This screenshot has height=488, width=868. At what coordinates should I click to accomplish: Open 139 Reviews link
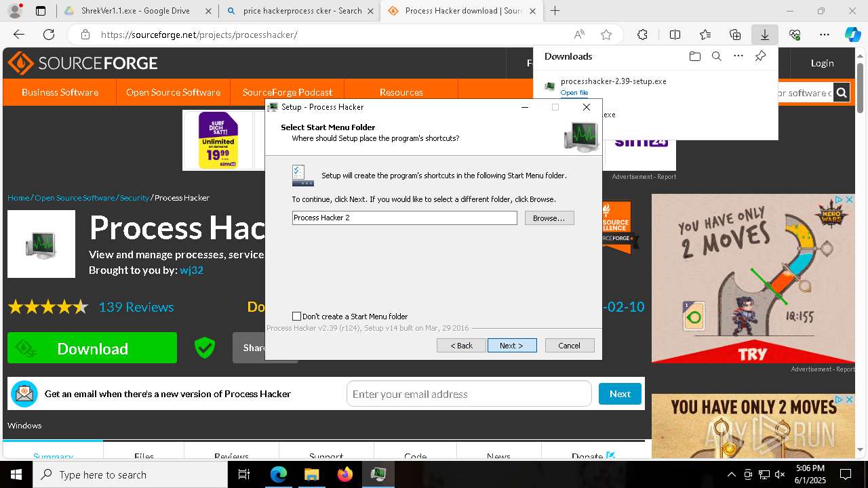136,307
